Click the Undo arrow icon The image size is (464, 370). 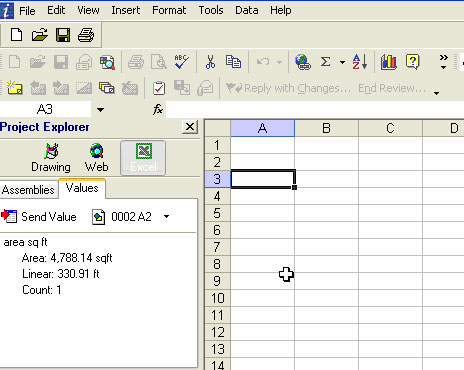click(x=263, y=62)
